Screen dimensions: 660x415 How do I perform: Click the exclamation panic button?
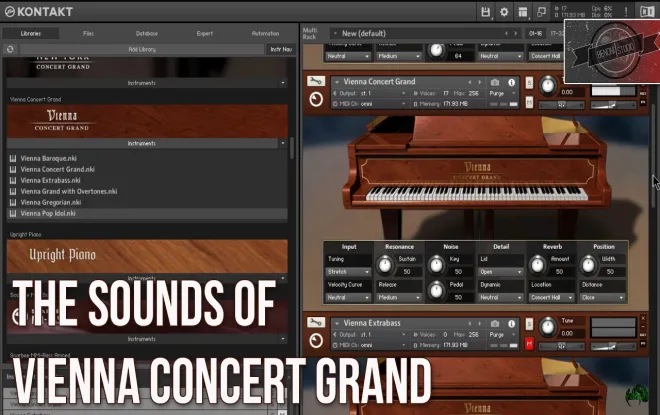626,12
